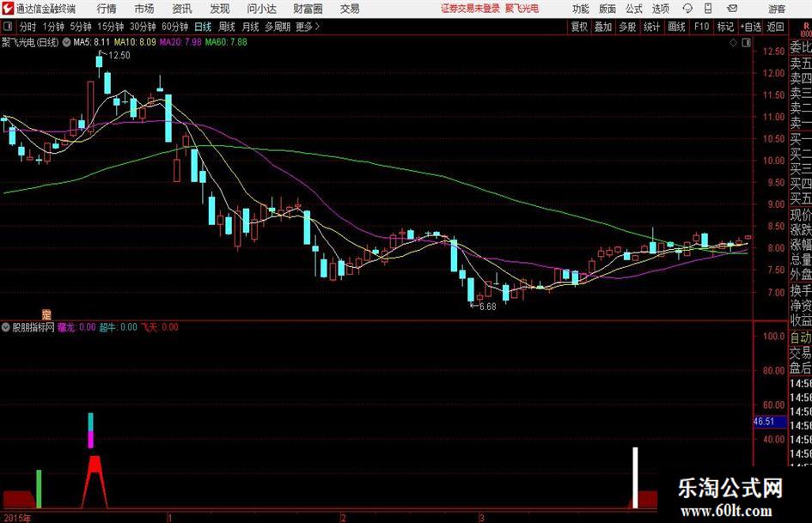Click the 定 marker icon below chart
The image size is (812, 523).
[46, 314]
